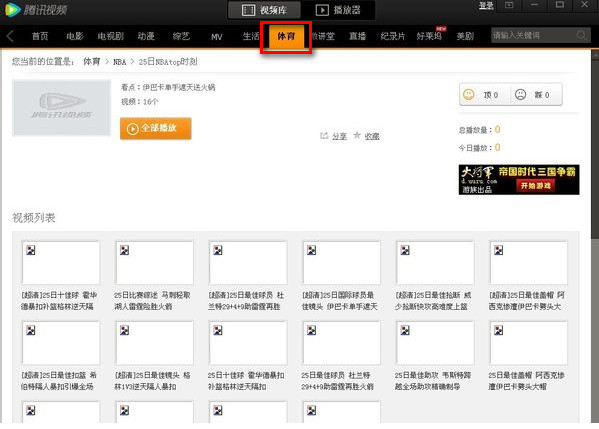Click the Tencent Video logo icon
Viewport: 599px width, 429px height.
(13, 10)
